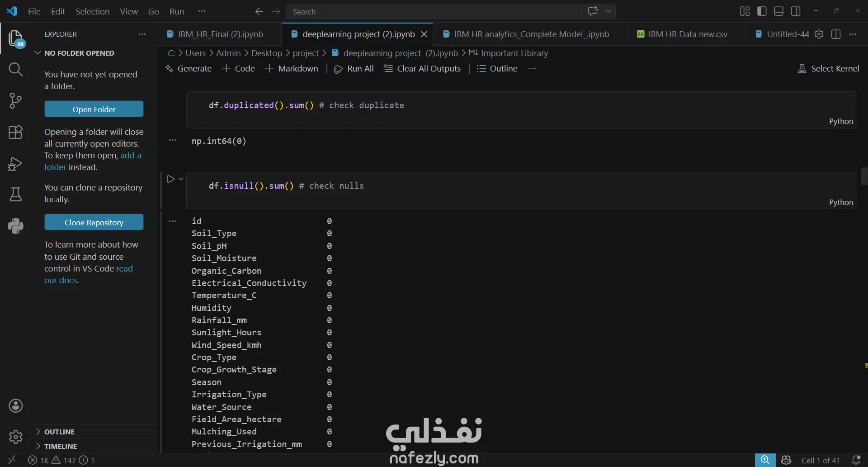Click Generate in notebook toolbar
This screenshot has height=467, width=868.
click(189, 69)
